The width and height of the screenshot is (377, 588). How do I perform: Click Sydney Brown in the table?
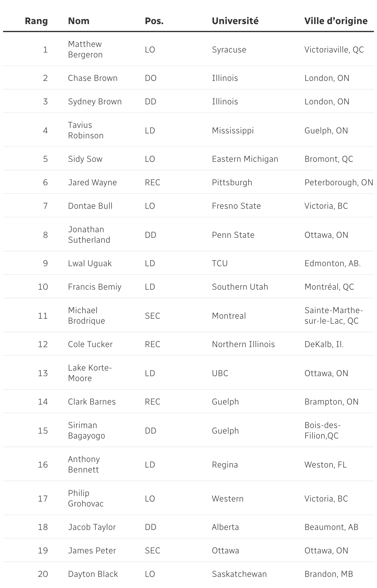pyautogui.click(x=95, y=102)
